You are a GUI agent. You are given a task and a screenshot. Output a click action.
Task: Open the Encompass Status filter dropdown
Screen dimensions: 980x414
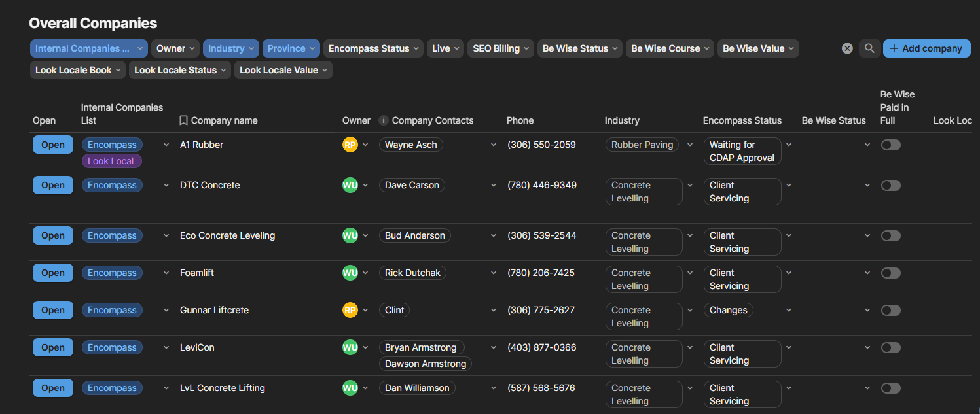pos(374,48)
